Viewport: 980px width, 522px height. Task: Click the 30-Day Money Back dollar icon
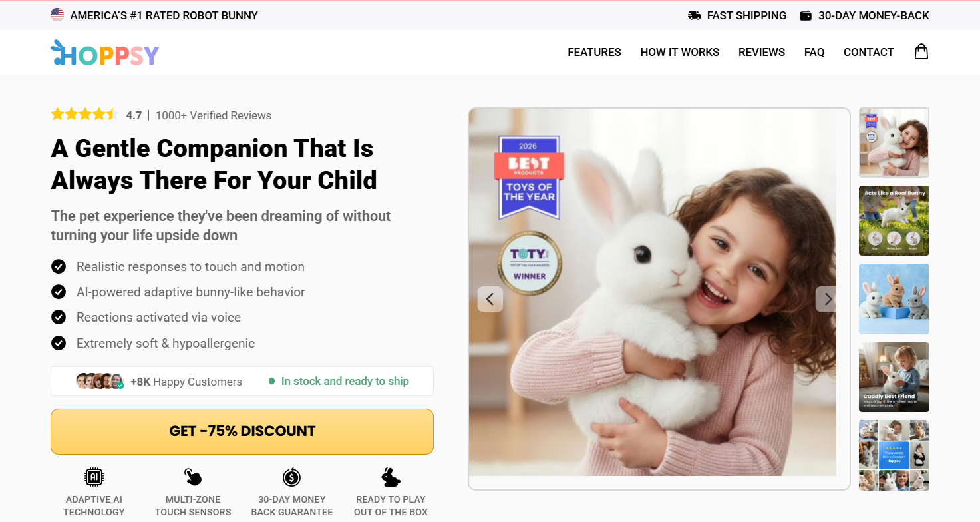pos(291,477)
